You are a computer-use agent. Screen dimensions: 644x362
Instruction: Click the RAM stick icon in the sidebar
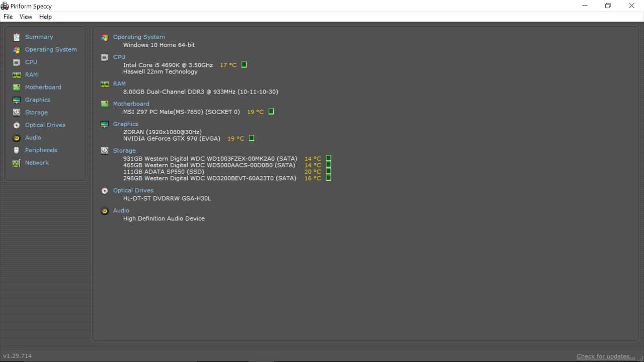click(x=17, y=75)
